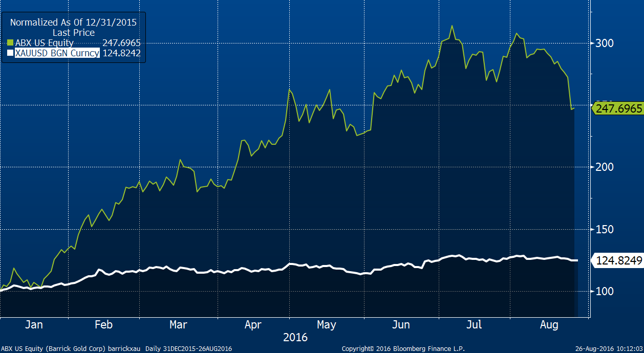Click the 'Daily 31DEC2015-26AUG2016' range text
Screen dimensions: 644x353
188,348
